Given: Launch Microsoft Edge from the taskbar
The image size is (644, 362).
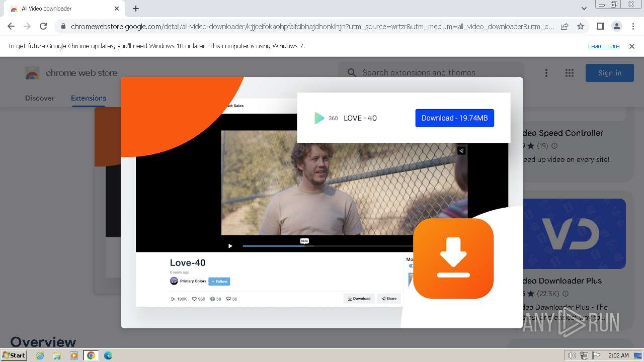Looking at the screenshot, I should 108,355.
